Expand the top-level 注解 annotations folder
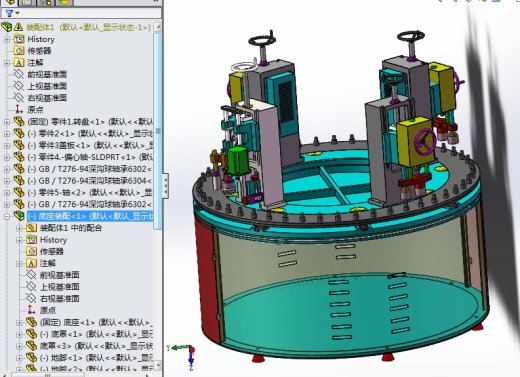 tap(7, 63)
